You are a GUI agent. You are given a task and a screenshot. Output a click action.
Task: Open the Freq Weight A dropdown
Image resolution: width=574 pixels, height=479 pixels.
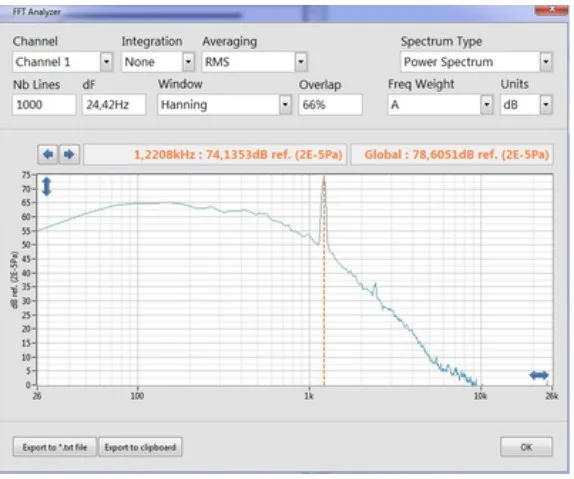click(487, 105)
